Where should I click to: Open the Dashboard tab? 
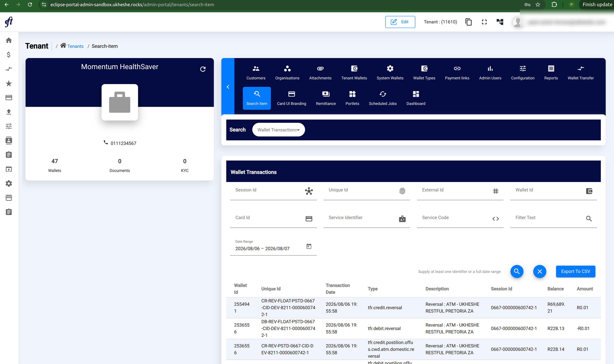tap(416, 98)
